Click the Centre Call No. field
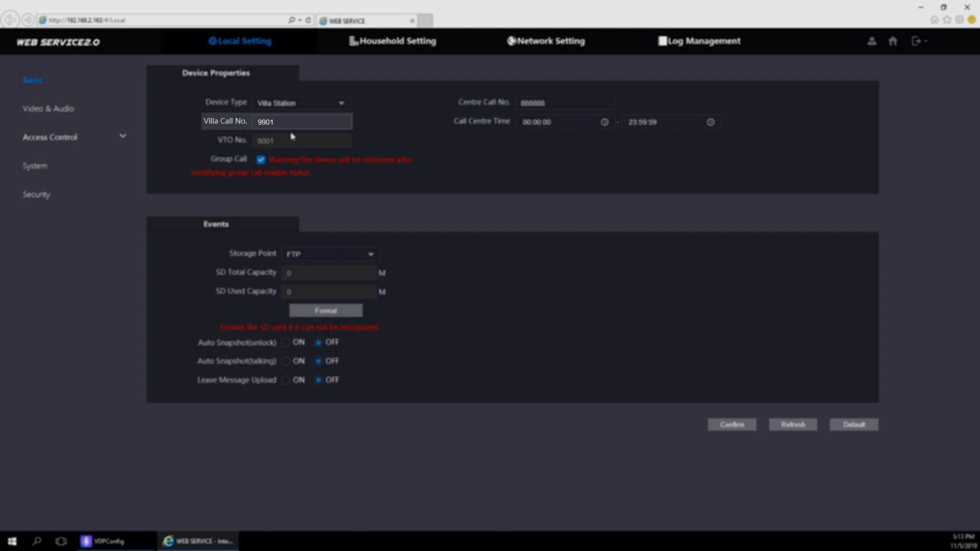The width and height of the screenshot is (980, 551). [565, 103]
